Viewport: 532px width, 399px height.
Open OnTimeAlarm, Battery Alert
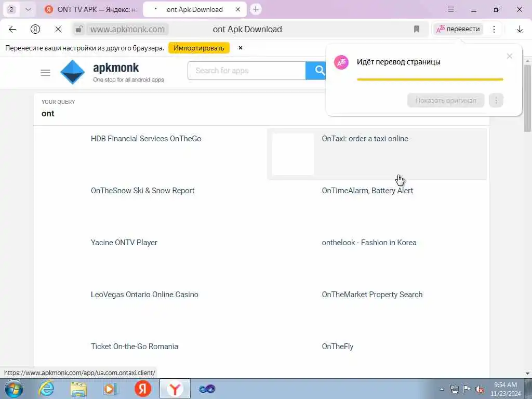click(367, 190)
